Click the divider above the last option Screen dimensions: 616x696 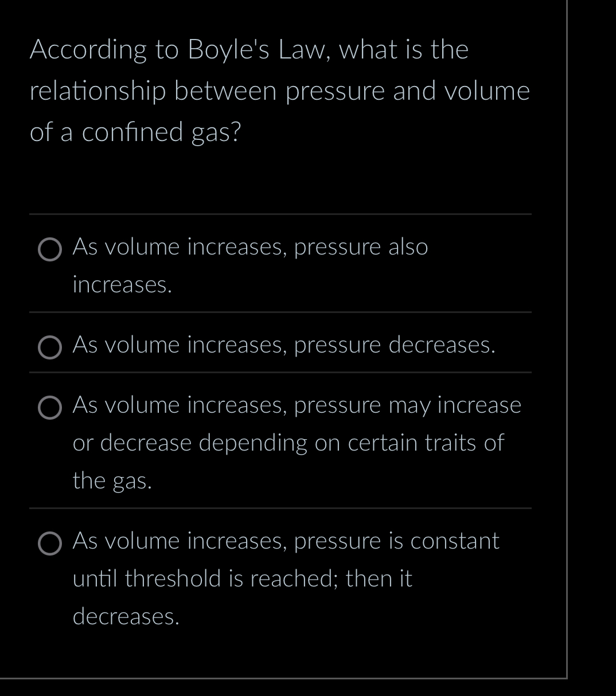click(280, 509)
